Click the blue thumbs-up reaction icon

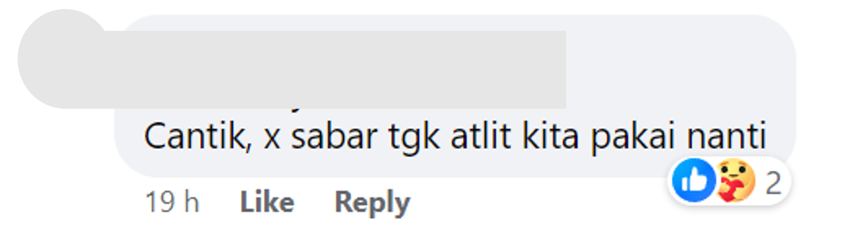[x=694, y=181]
